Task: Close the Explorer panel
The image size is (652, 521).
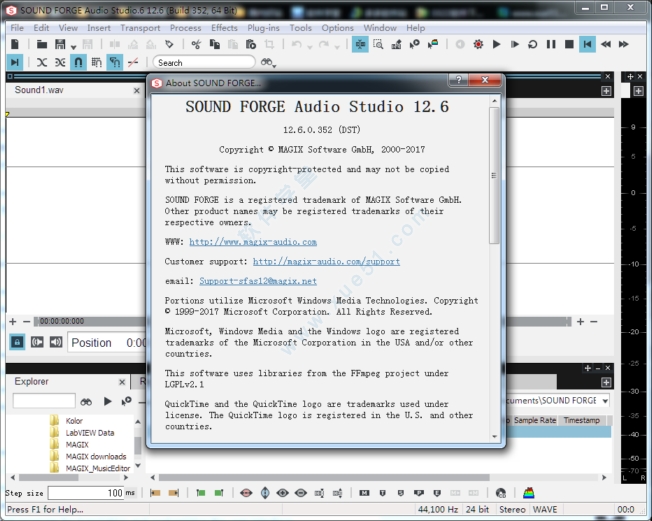Action: pos(122,382)
